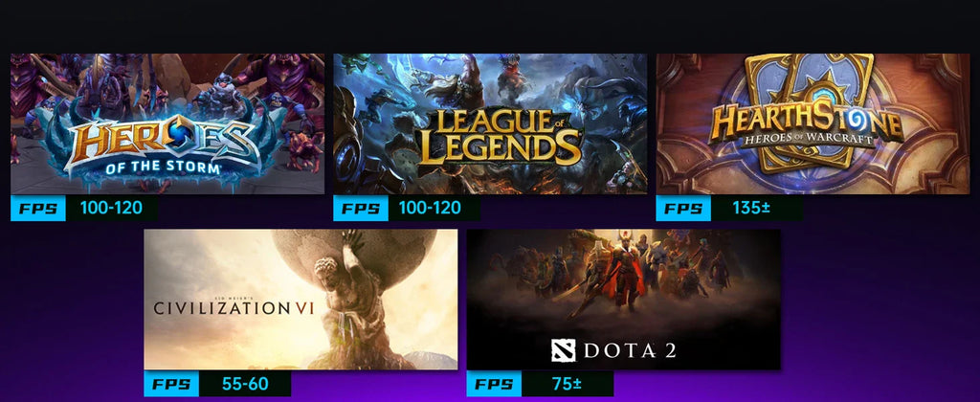Image resolution: width=980 pixels, height=402 pixels.
Task: Click the Heroes of the Storm logo text
Action: point(163,144)
